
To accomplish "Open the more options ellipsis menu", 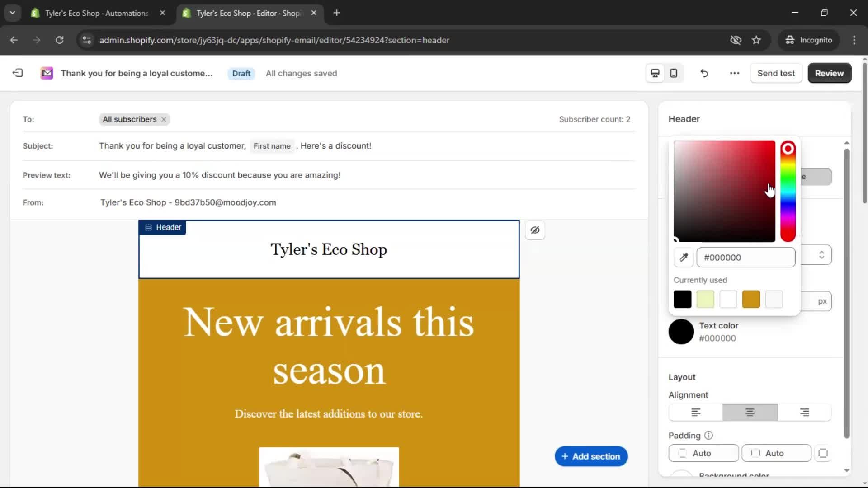I will (734, 73).
